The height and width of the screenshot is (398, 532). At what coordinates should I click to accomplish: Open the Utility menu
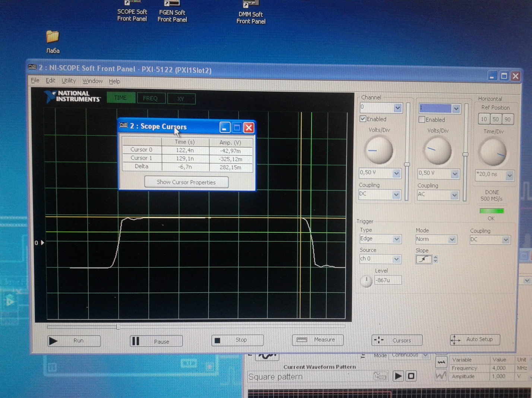coord(69,80)
